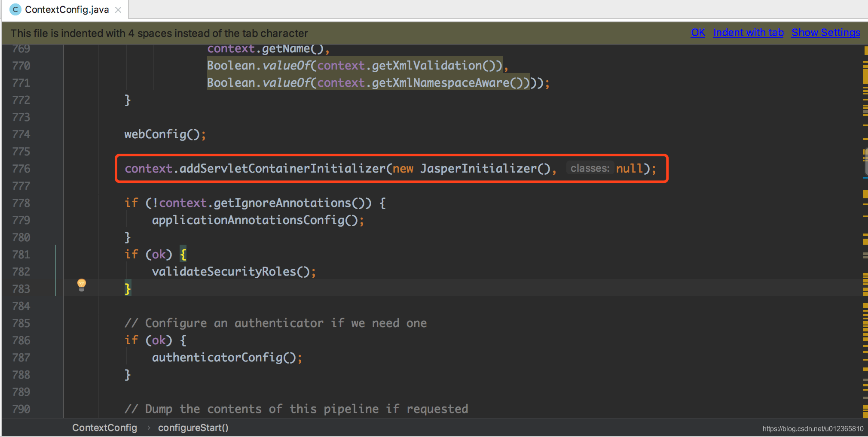This screenshot has width=868, height=437.
Task: Click OK in the indentation notice
Action: point(698,33)
